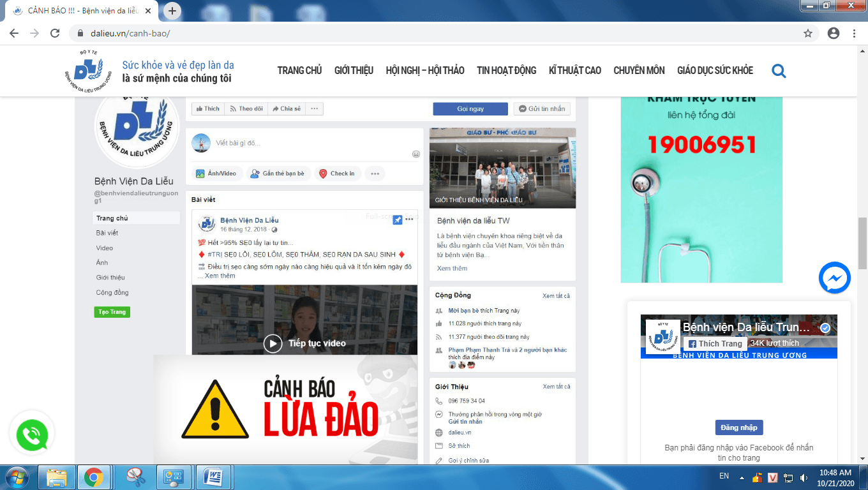
Task: Expand hospital description Xem thêm link
Action: (x=452, y=269)
